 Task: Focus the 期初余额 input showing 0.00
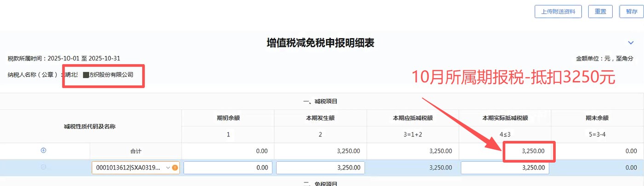click(x=228, y=168)
